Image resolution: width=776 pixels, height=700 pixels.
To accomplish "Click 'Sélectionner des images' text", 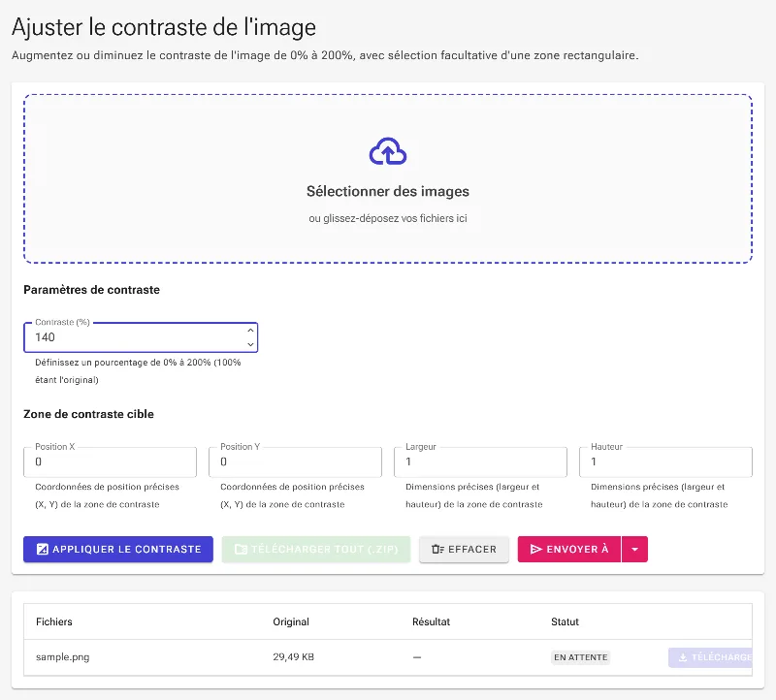I will (387, 191).
